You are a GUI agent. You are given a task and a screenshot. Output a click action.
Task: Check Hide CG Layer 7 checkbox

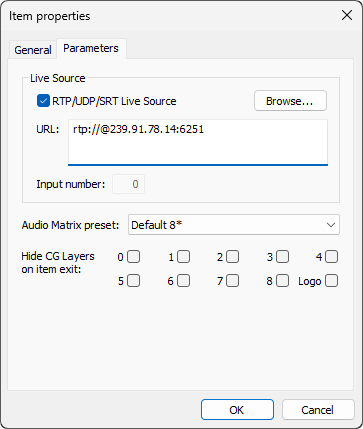coord(233,281)
